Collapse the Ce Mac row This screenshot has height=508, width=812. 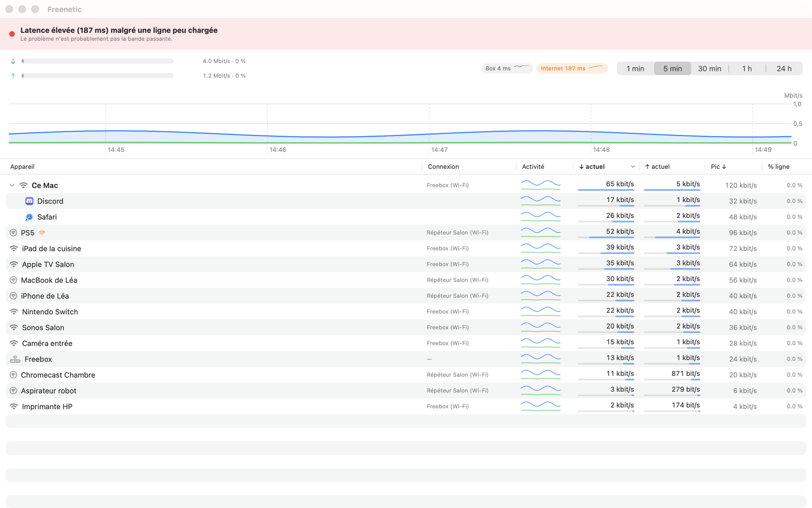pos(12,185)
